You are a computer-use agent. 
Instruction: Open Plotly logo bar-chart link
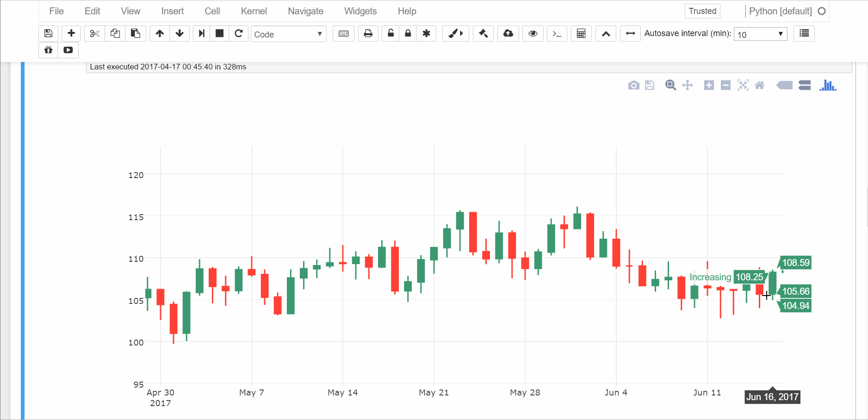point(828,85)
